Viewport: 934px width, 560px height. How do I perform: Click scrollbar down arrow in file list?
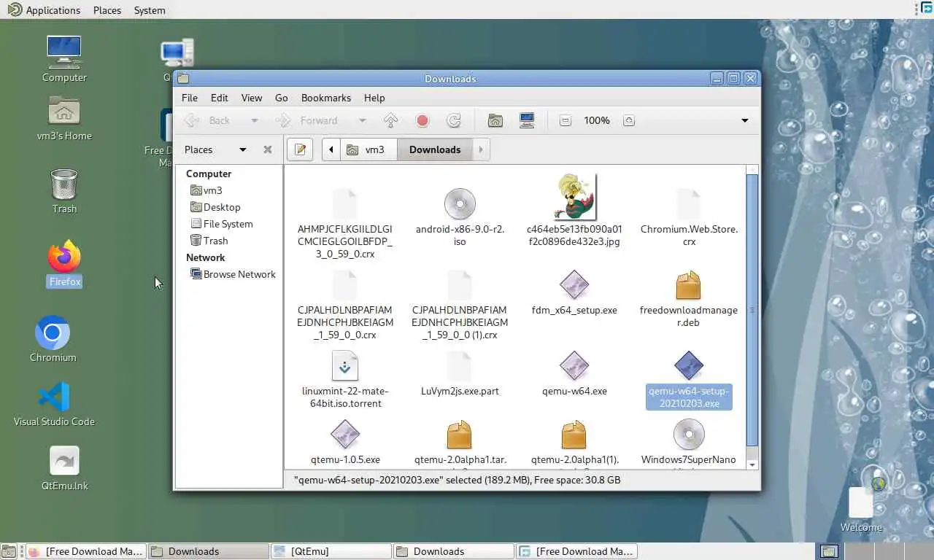coord(752,464)
